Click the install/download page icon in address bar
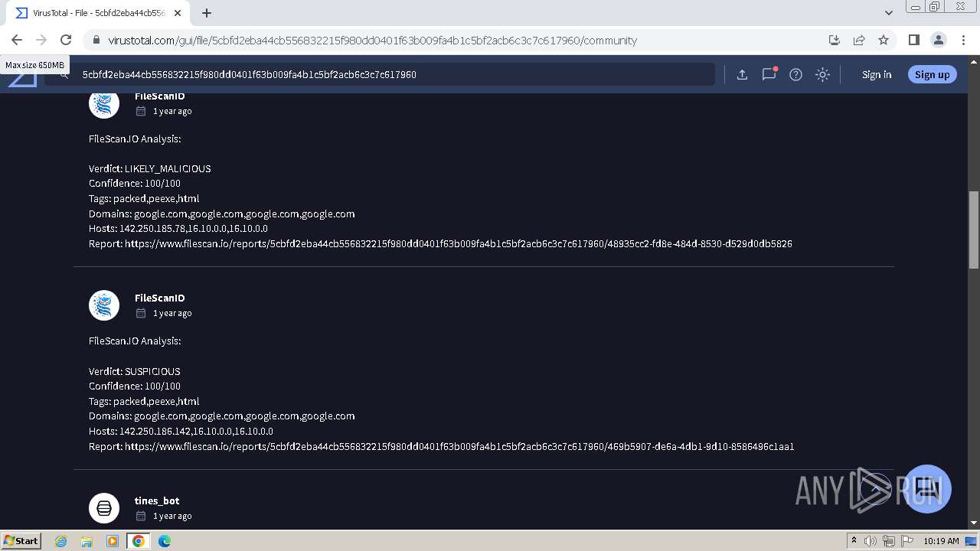Image resolution: width=980 pixels, height=551 pixels. tap(835, 40)
